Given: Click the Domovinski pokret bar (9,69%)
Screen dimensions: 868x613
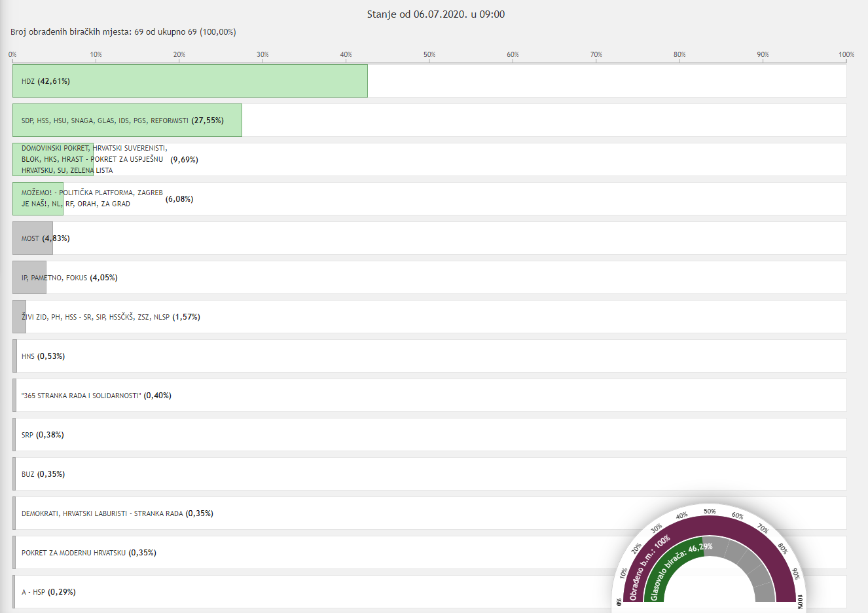Looking at the screenshot, I should (x=53, y=160).
